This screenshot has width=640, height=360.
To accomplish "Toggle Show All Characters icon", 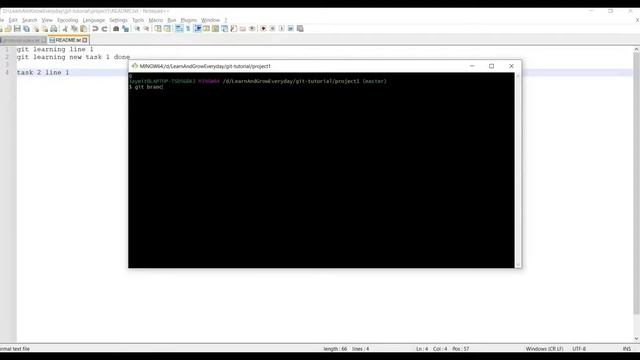I will tap(188, 29).
